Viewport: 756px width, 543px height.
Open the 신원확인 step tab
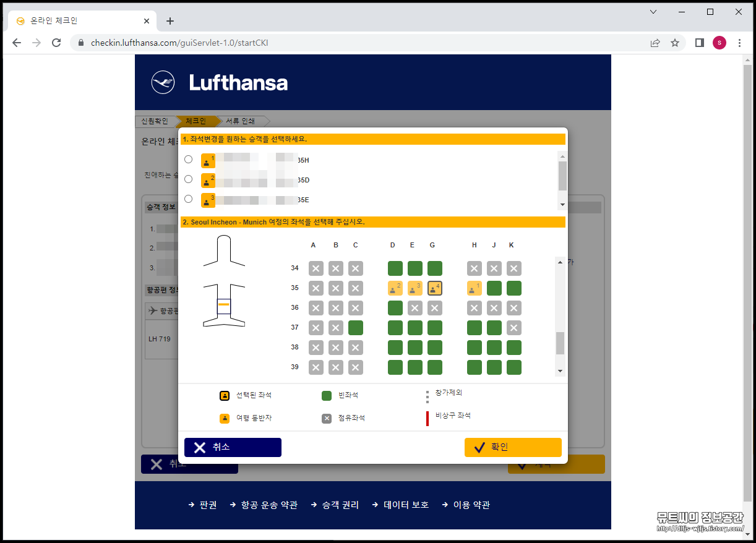(155, 121)
